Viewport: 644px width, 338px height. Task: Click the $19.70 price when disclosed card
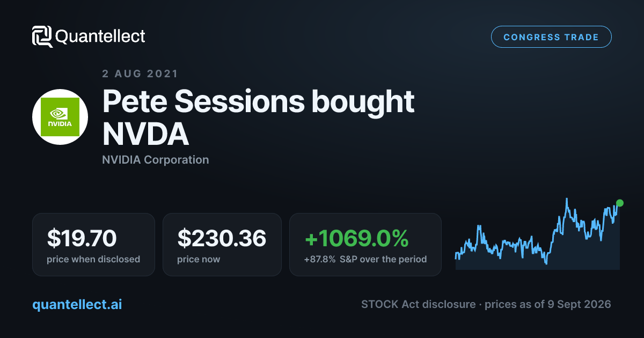[93, 245]
